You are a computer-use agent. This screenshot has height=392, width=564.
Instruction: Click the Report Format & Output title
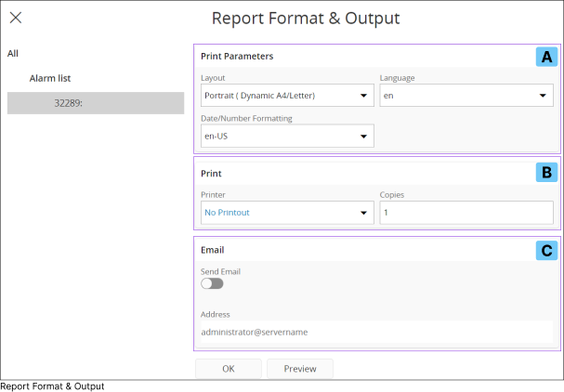pos(306,18)
